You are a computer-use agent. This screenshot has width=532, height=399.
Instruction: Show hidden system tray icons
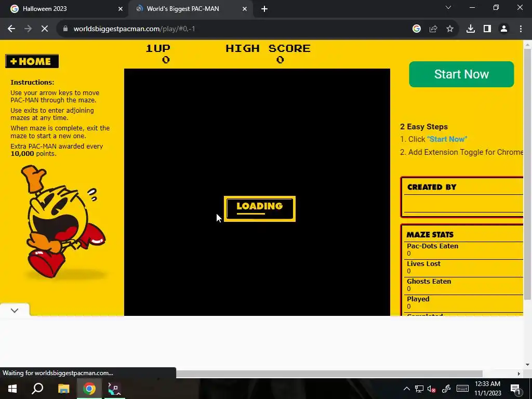click(x=406, y=389)
